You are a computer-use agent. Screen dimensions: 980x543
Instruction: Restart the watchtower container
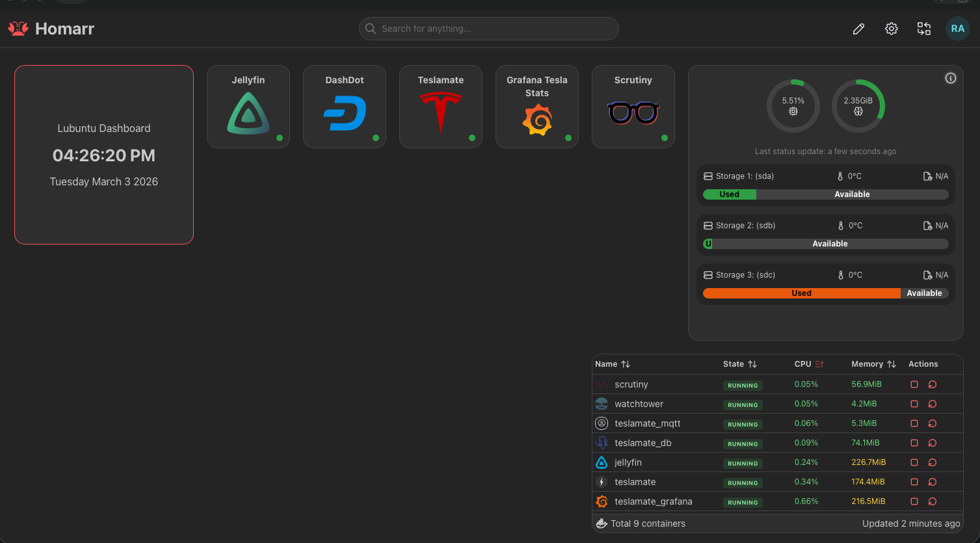[x=933, y=404]
